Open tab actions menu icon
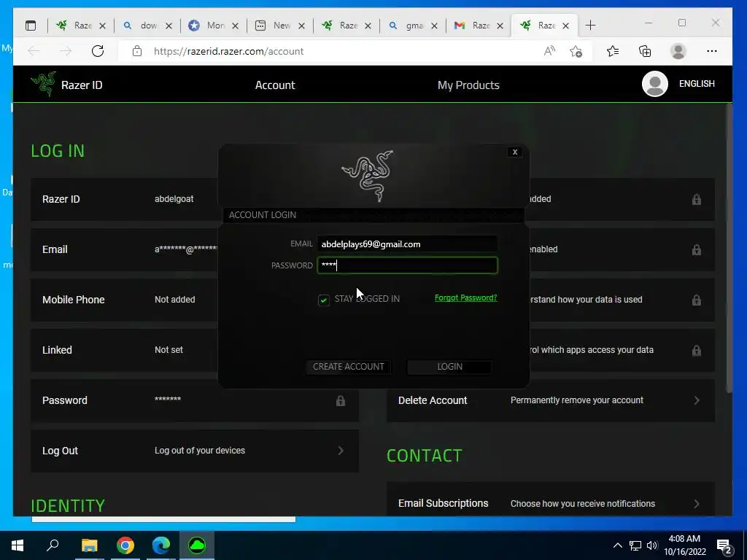Viewport: 747px width, 560px height. coord(31,26)
